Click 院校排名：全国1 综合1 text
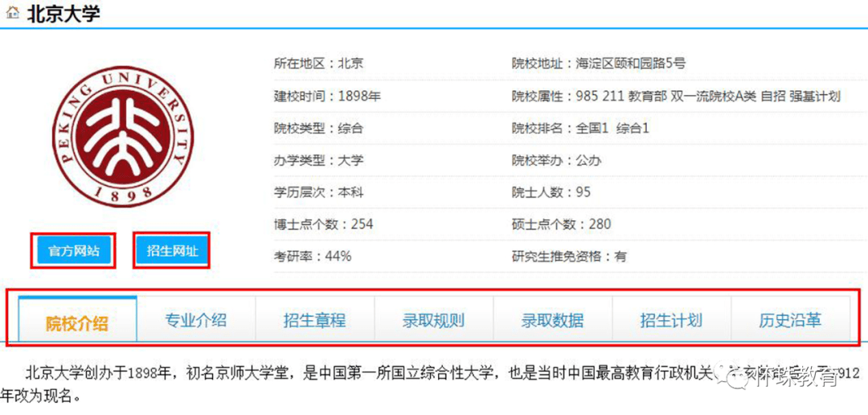Screen dimensions: 868x415 pyautogui.click(x=580, y=129)
